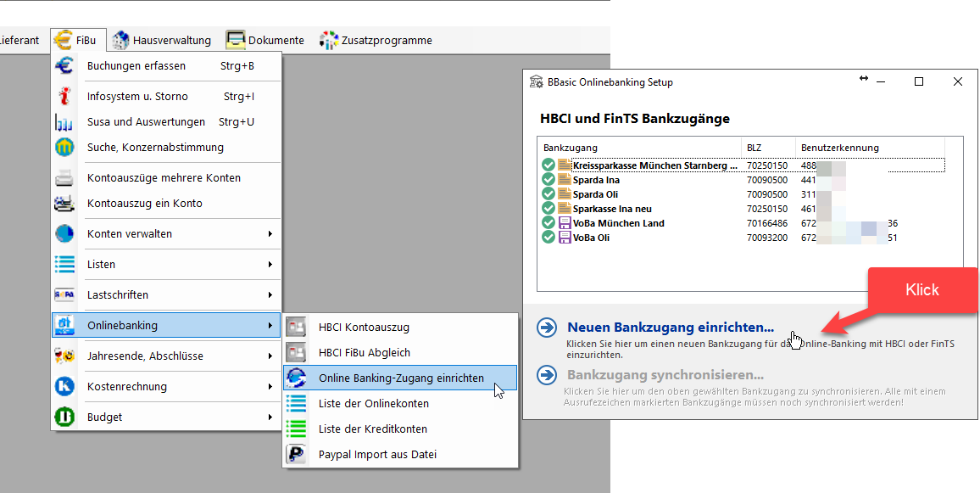Click the blue list icon for Liste der Onlinekonten
The height and width of the screenshot is (493, 980).
tap(296, 404)
